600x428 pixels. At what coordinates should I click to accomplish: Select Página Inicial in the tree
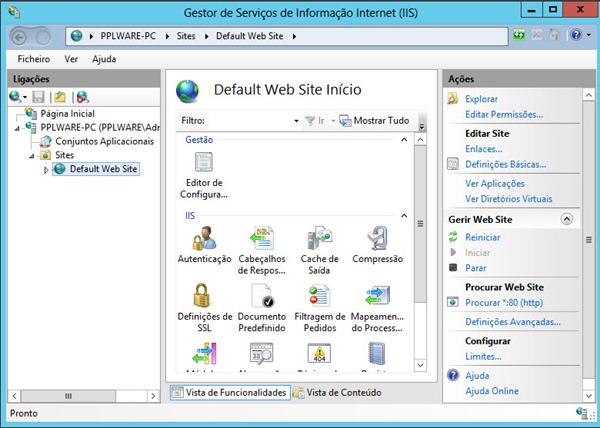tap(67, 114)
